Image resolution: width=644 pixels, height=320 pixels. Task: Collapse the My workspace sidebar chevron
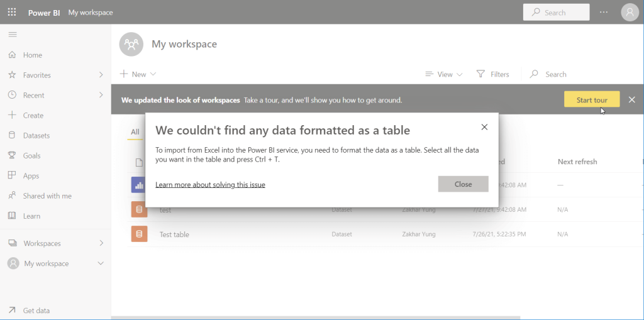pos(101,263)
